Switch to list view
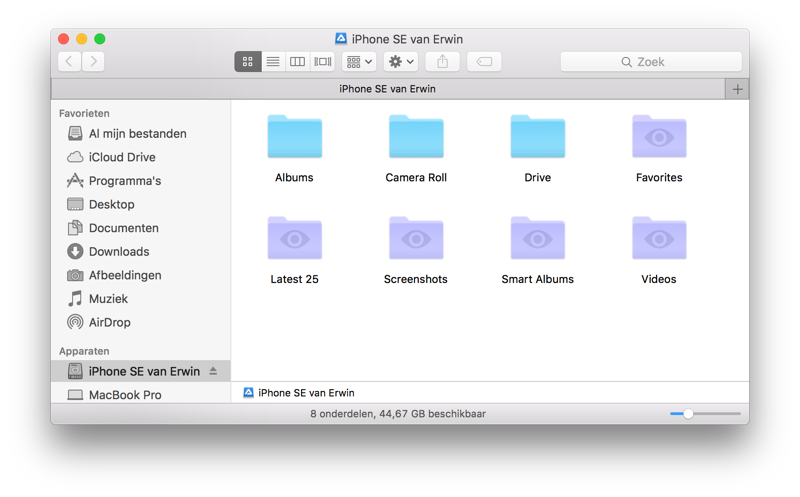 point(273,62)
